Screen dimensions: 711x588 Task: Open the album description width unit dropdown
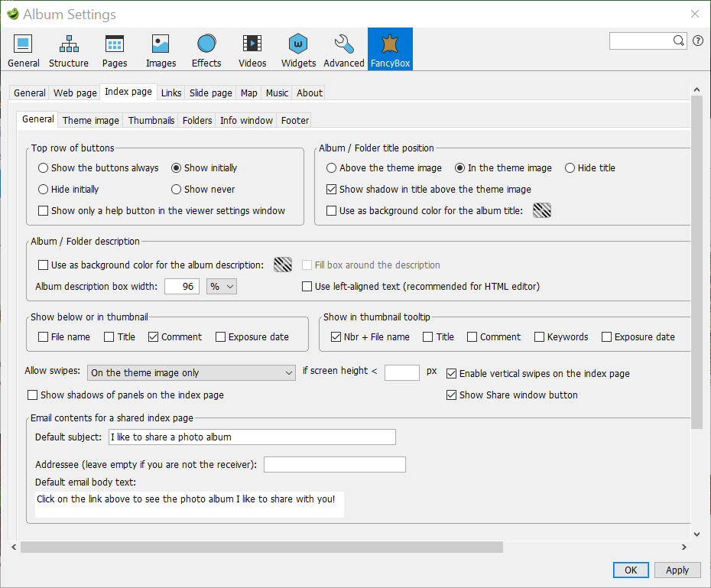(221, 286)
